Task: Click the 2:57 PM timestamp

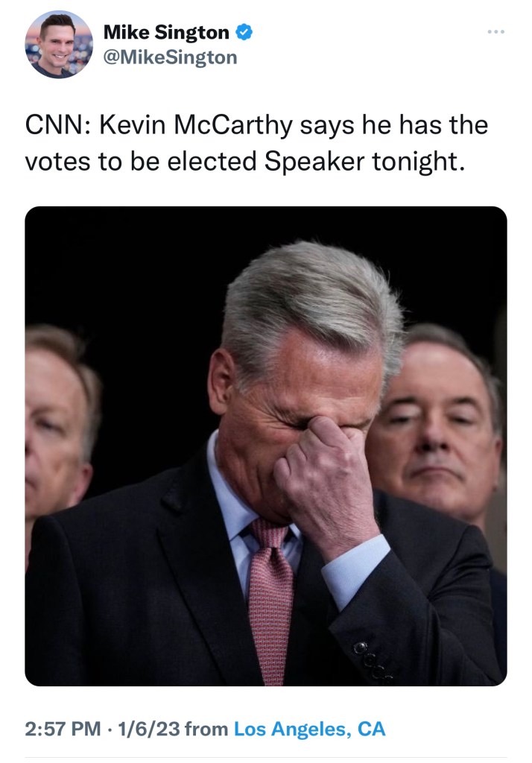Action: point(63,729)
